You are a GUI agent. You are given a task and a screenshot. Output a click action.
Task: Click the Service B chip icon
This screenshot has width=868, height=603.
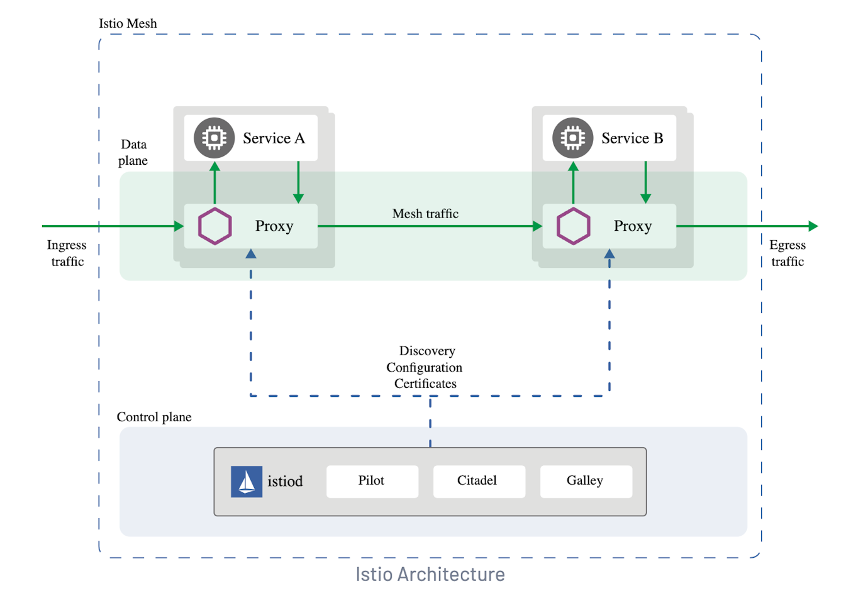click(x=572, y=138)
